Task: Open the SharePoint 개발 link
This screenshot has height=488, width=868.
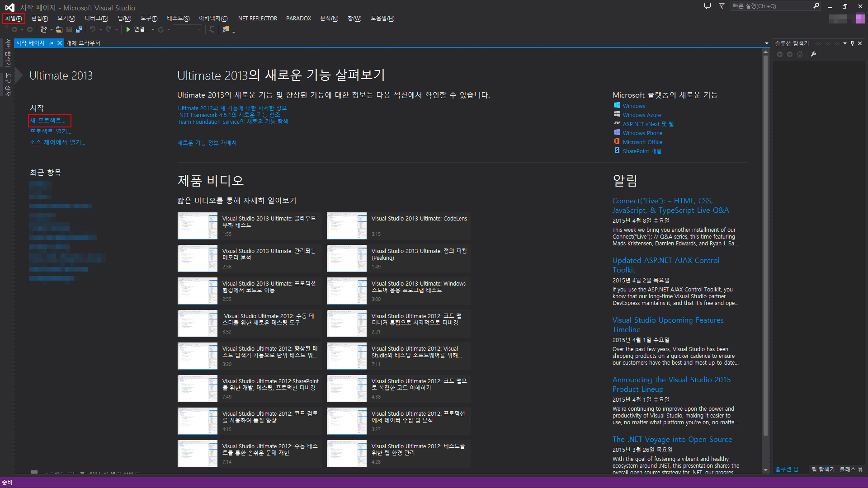Action: (x=642, y=151)
